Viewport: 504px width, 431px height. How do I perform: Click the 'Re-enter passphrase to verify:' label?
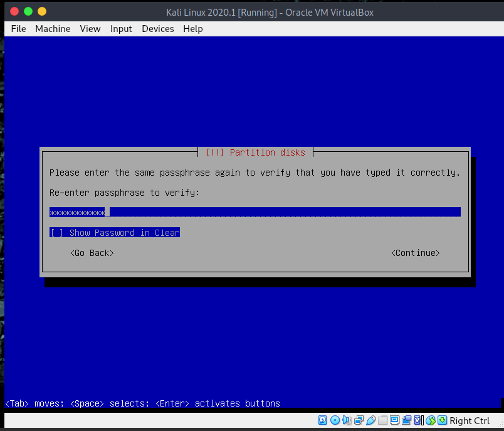[x=124, y=193]
